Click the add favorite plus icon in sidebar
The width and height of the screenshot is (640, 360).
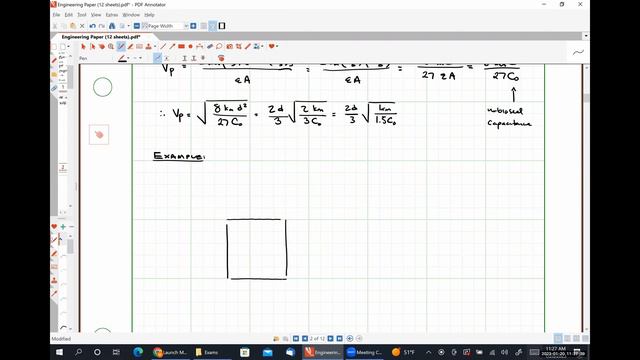63,227
